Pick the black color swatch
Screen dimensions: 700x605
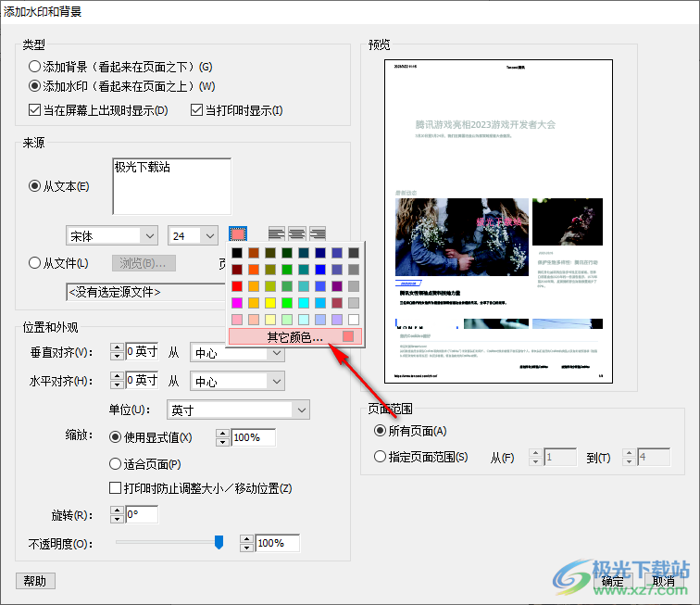237,253
